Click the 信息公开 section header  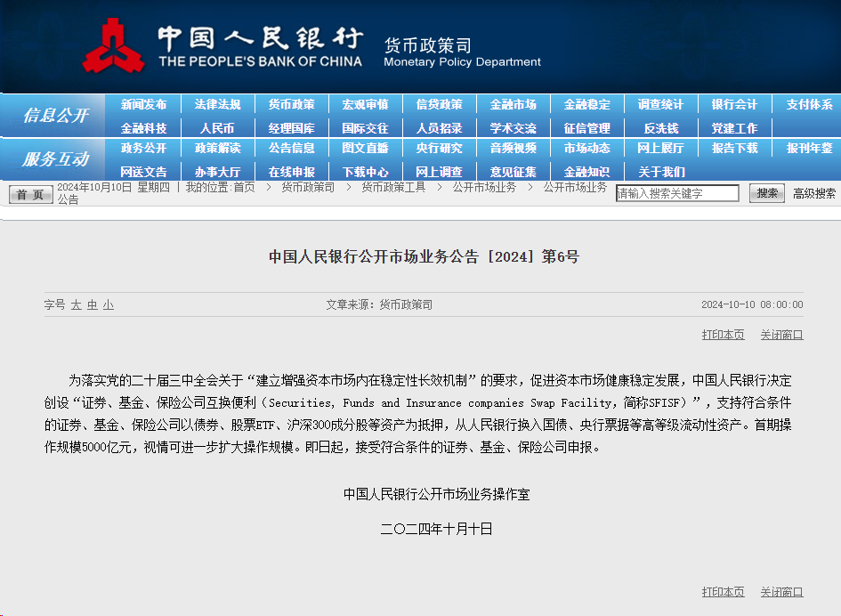click(55, 115)
